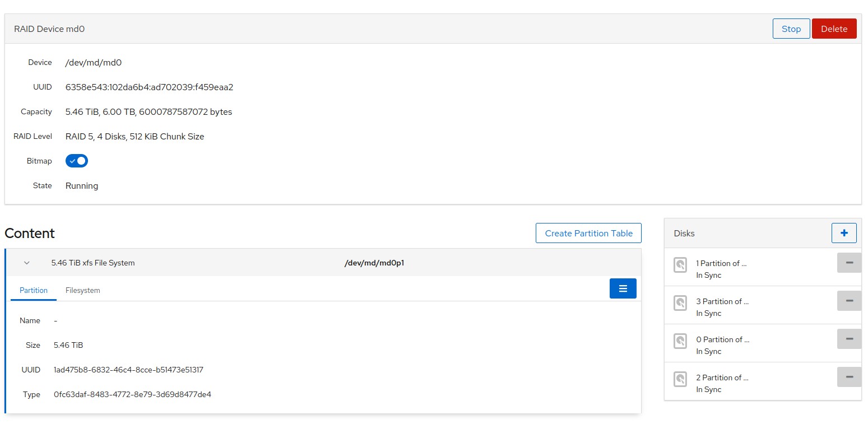Remove the '0 Partition of' disk
Screen dimensions: 868x424
click(849, 339)
